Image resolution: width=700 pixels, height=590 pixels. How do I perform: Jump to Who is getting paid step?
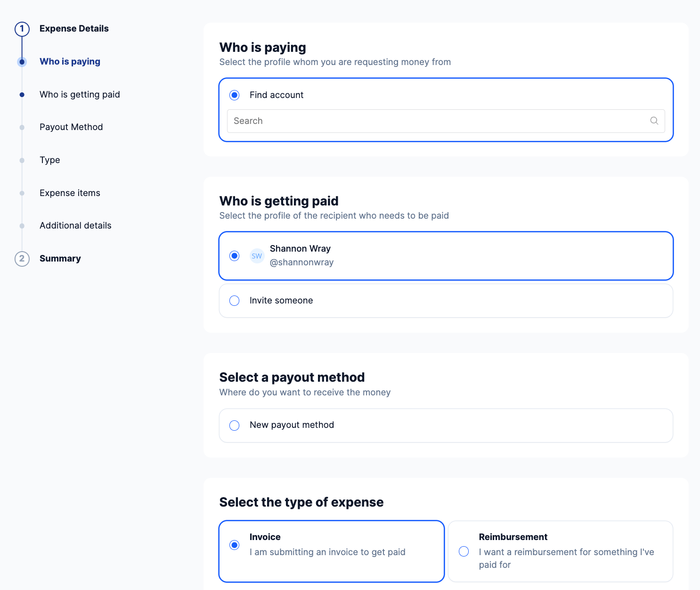click(80, 95)
